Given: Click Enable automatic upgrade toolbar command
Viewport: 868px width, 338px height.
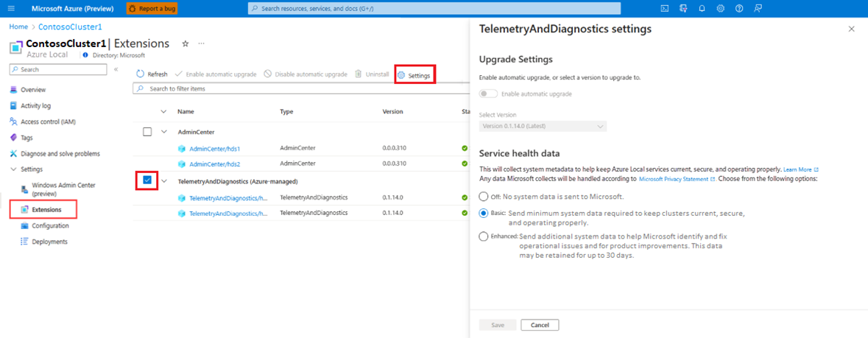Looking at the screenshot, I should [x=215, y=74].
